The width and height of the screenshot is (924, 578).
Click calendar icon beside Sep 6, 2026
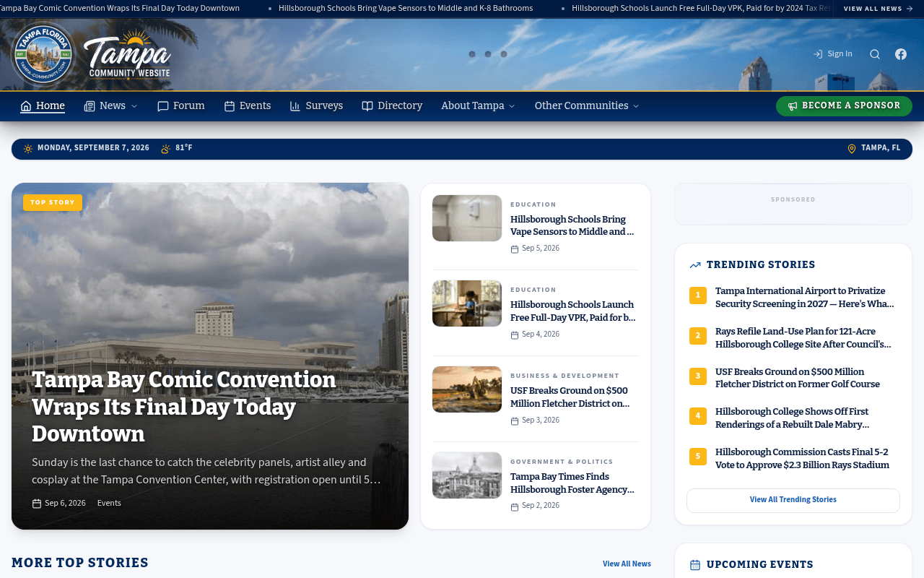(x=37, y=504)
